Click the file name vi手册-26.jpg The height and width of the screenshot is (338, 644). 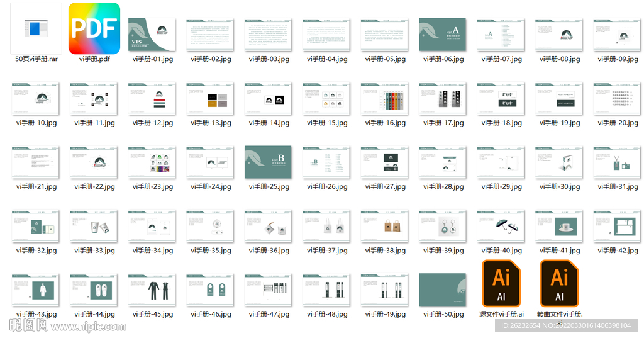pyautogui.click(x=327, y=186)
